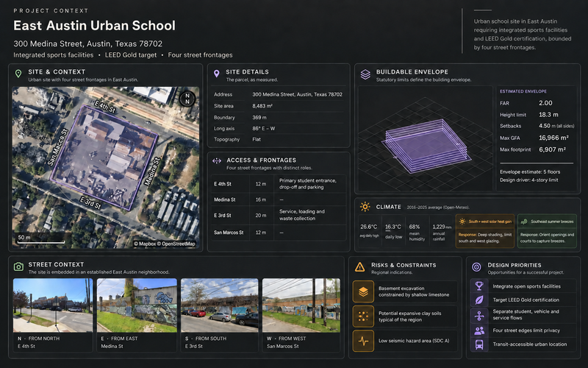The image size is (588, 368).
Task: Select the East Austin Urban School title
Action: coord(94,26)
